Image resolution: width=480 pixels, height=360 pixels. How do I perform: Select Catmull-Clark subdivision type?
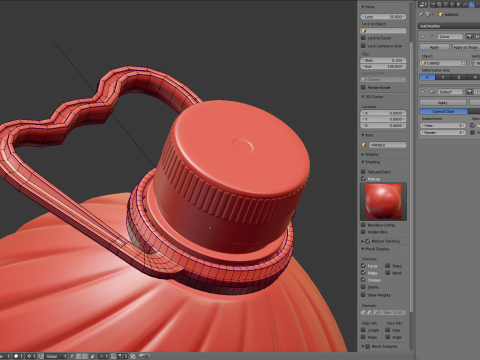444,111
